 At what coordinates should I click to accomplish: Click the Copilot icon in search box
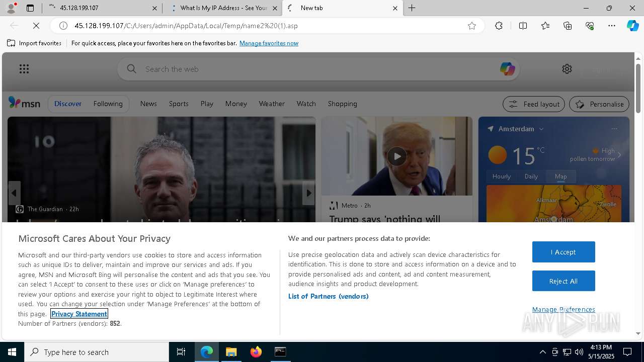pyautogui.click(x=507, y=69)
